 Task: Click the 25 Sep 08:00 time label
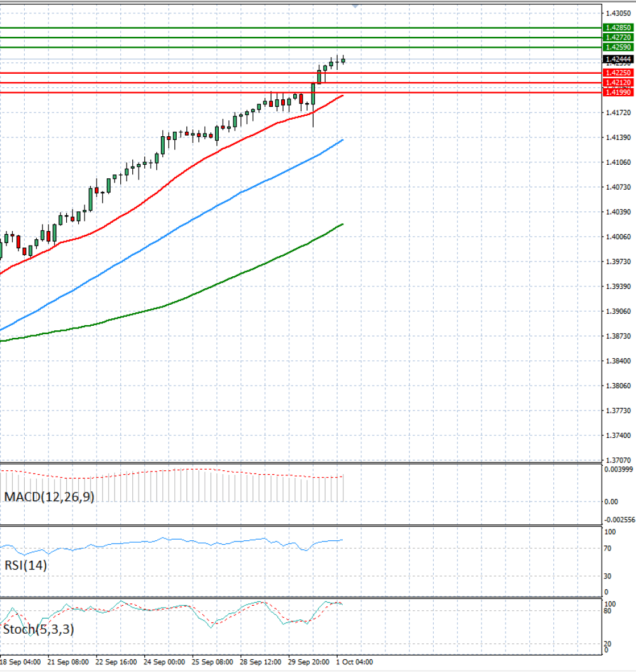[212, 662]
